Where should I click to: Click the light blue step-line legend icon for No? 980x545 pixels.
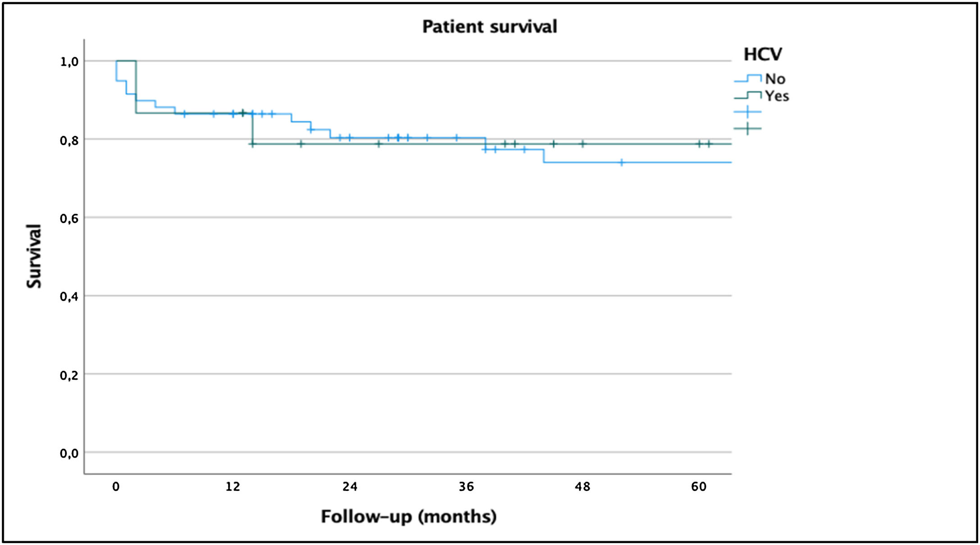pos(748,78)
